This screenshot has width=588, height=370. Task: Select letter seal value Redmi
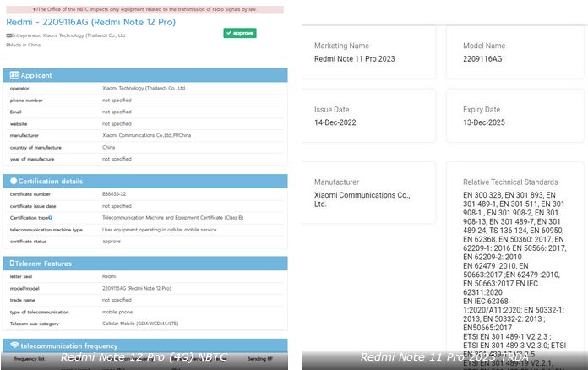[109, 276]
